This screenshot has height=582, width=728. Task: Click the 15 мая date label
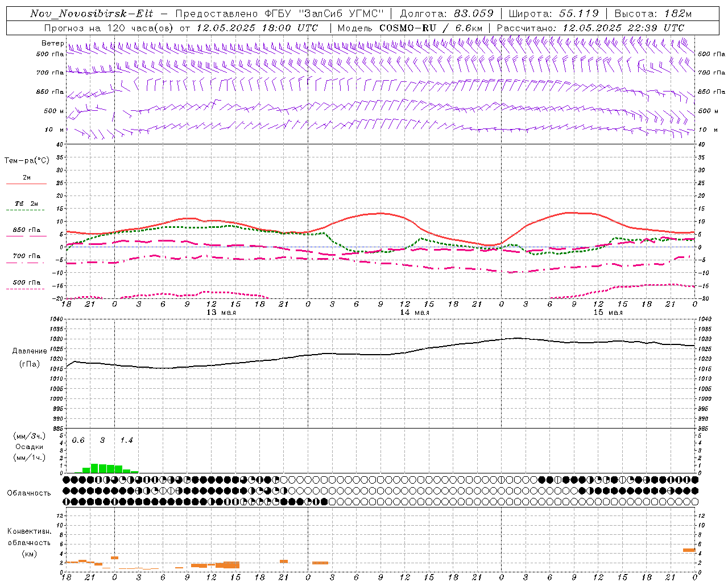(608, 313)
